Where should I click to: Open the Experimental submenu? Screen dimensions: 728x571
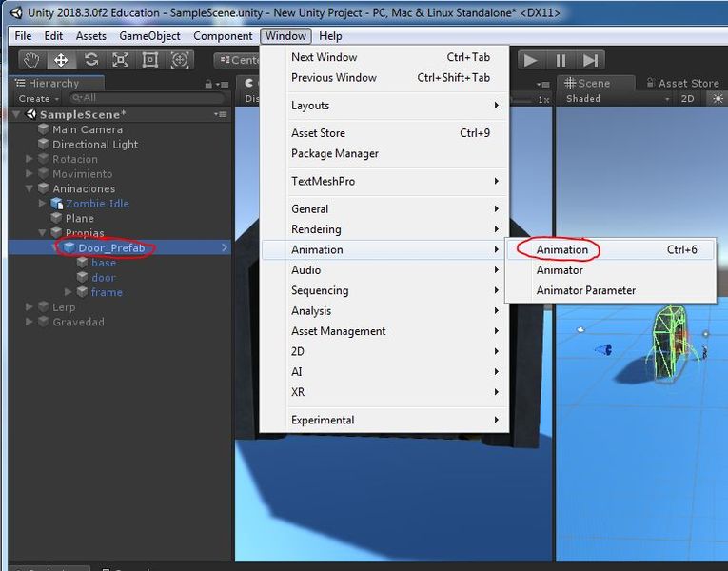(384, 420)
